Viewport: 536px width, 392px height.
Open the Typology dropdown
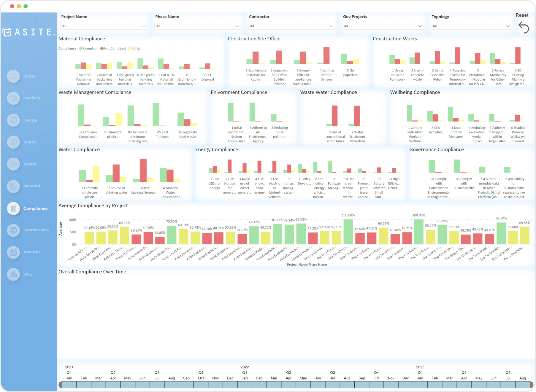[471, 26]
